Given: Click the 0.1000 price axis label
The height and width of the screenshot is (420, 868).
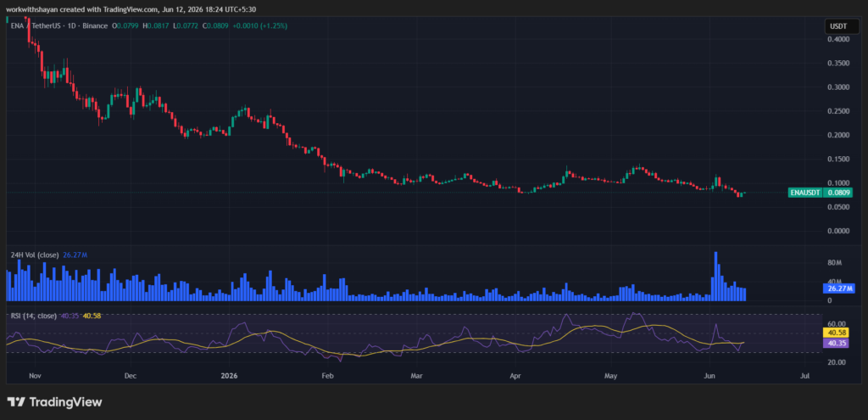Looking at the screenshot, I should point(837,183).
